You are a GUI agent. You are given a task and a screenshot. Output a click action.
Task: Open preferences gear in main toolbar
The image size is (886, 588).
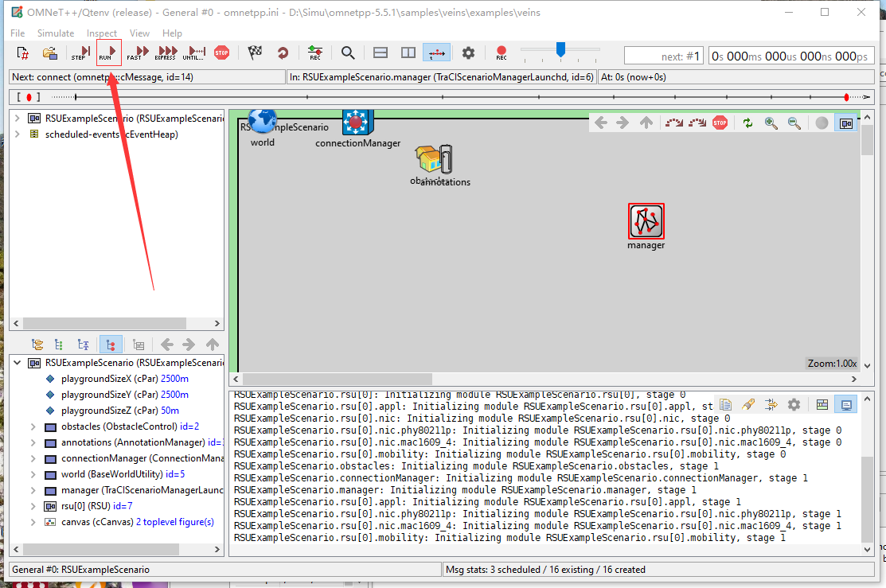468,53
